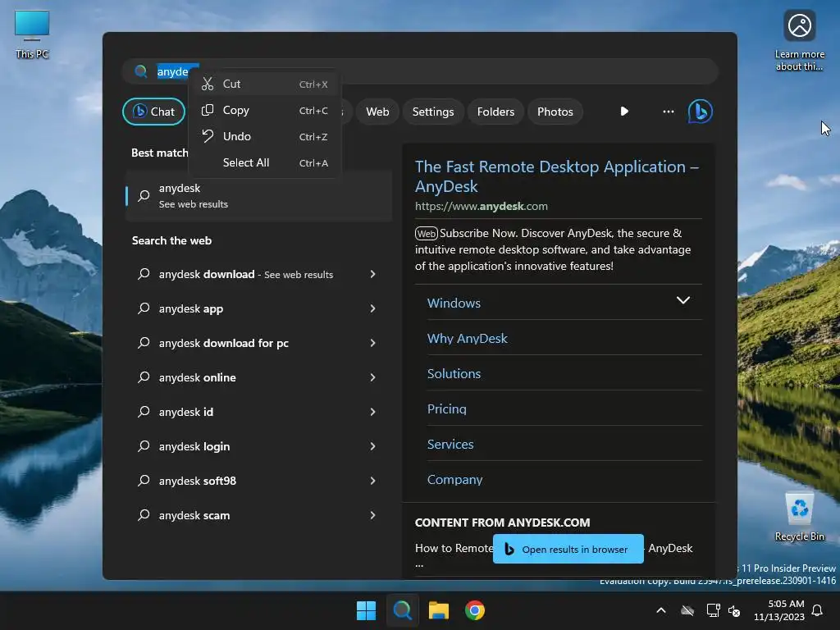840x630 pixels.
Task: Click the taskbar Search icon
Action: point(402,610)
